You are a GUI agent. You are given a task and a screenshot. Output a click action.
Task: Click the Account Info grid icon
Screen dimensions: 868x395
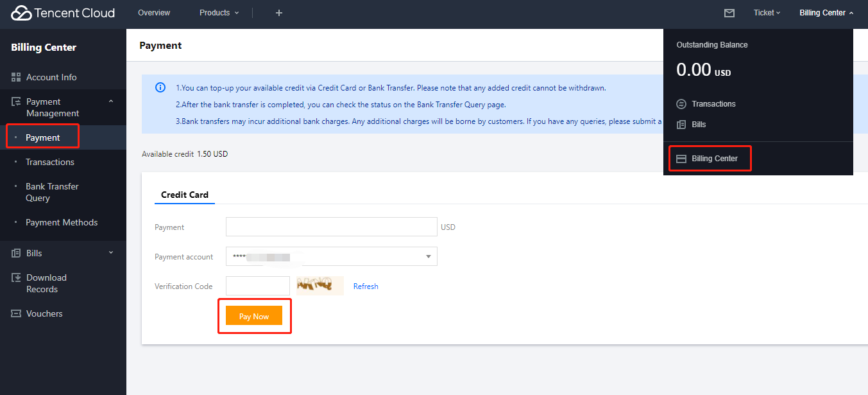(x=16, y=77)
